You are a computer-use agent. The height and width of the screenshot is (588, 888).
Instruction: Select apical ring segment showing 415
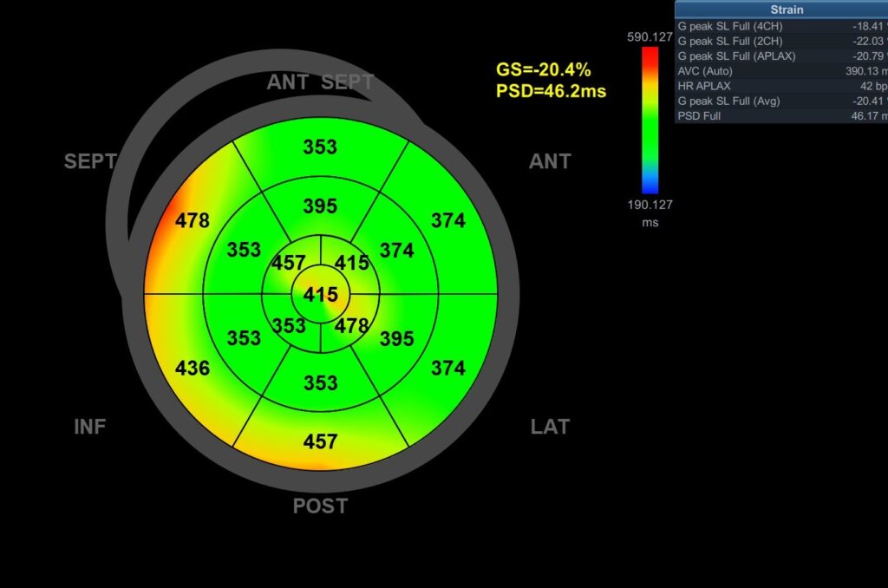pos(352,263)
